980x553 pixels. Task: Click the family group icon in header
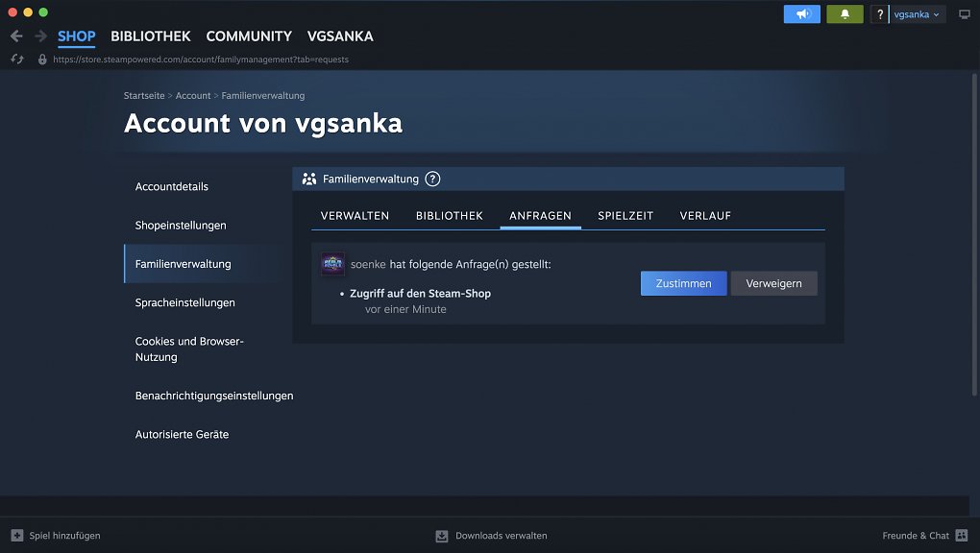[x=308, y=179]
